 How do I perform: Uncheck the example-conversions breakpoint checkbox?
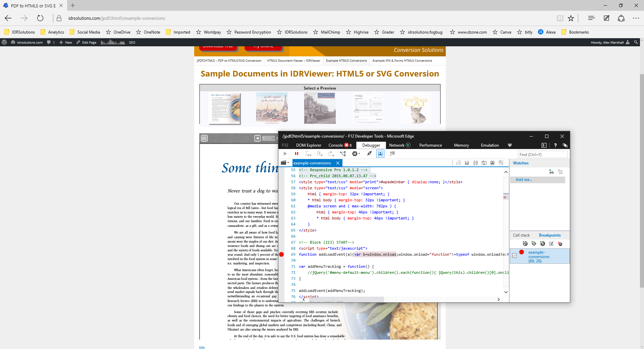(x=515, y=256)
